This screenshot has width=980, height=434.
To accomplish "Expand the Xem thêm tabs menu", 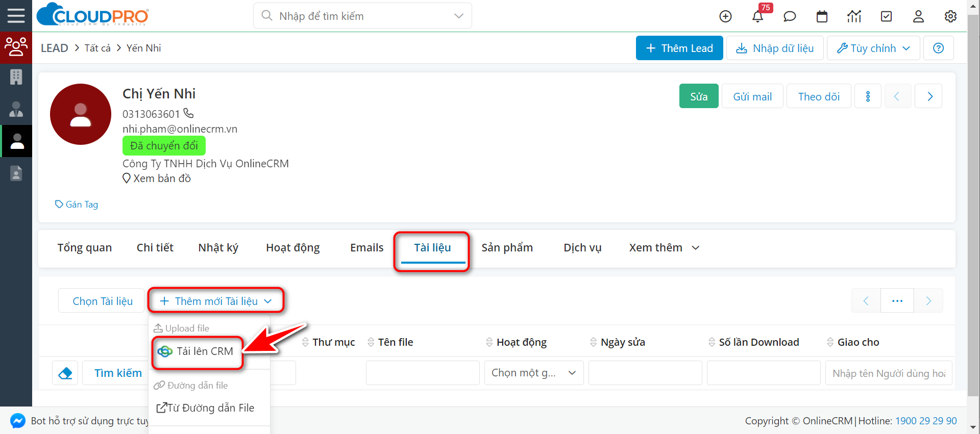I will (x=664, y=248).
